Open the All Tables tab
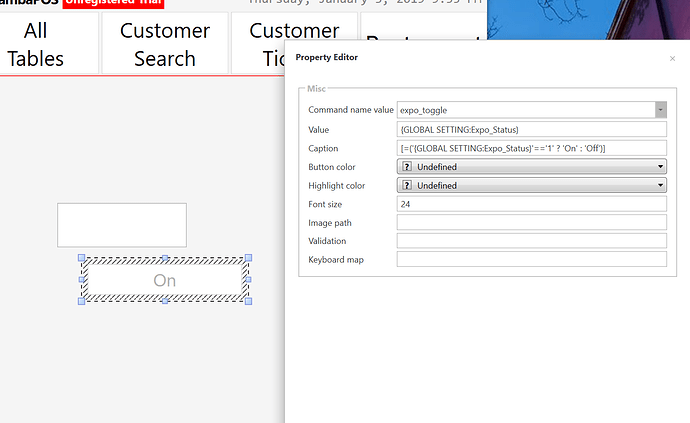The image size is (690, 423). point(48,43)
